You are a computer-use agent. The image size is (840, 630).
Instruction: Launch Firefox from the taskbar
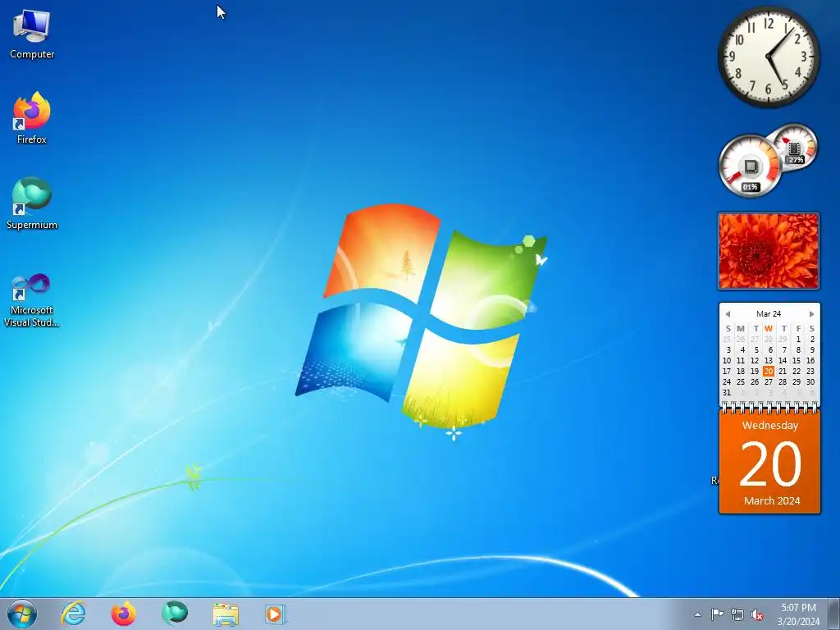124,614
